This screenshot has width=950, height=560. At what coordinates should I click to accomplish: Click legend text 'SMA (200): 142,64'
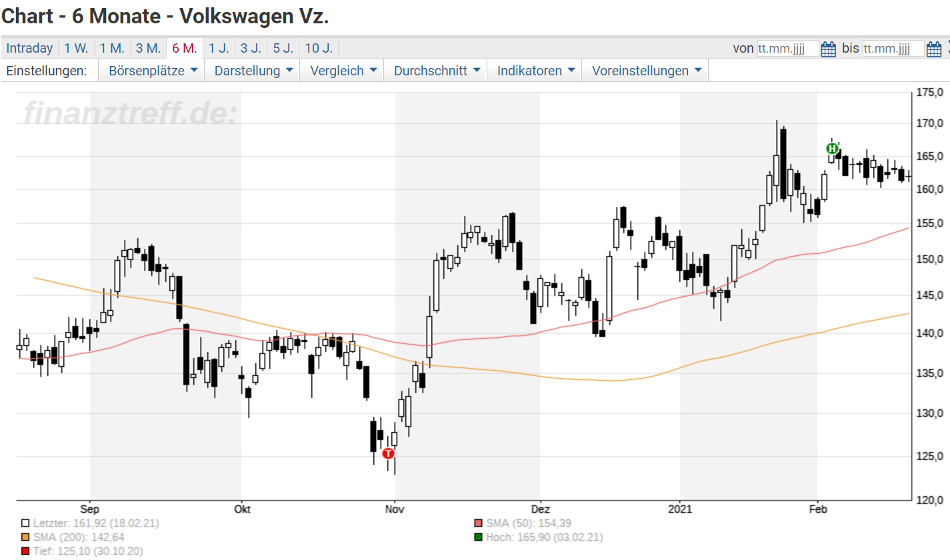point(79,537)
